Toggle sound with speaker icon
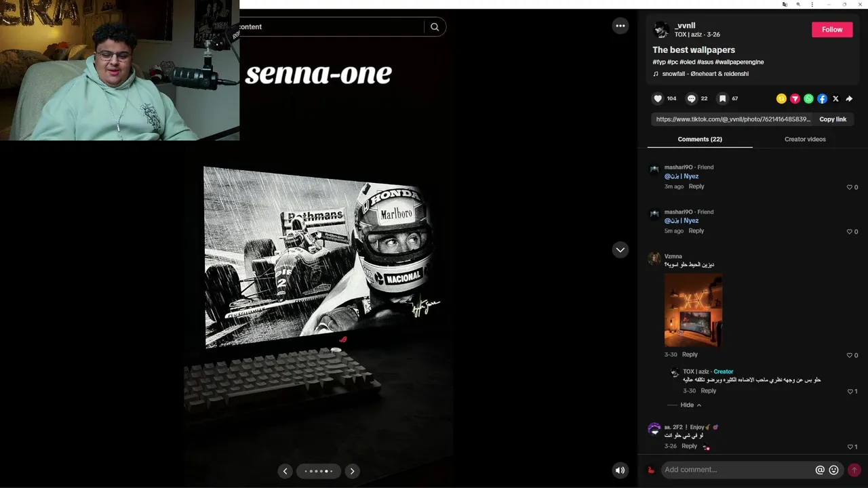Image resolution: width=868 pixels, height=488 pixels. click(x=620, y=470)
